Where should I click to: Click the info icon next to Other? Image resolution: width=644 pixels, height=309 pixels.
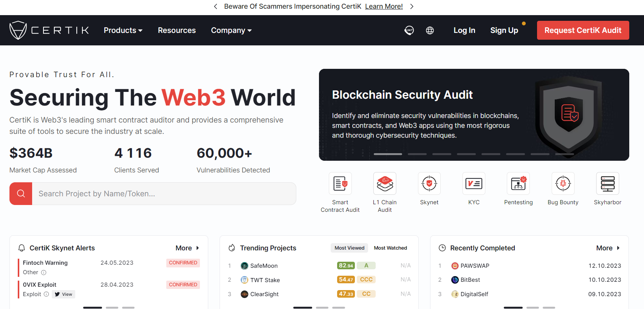43,272
